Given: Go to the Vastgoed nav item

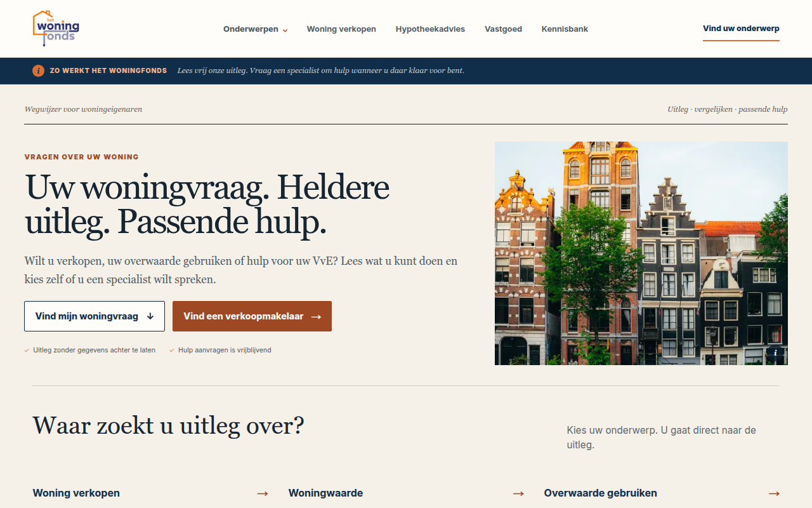Looking at the screenshot, I should click(503, 29).
